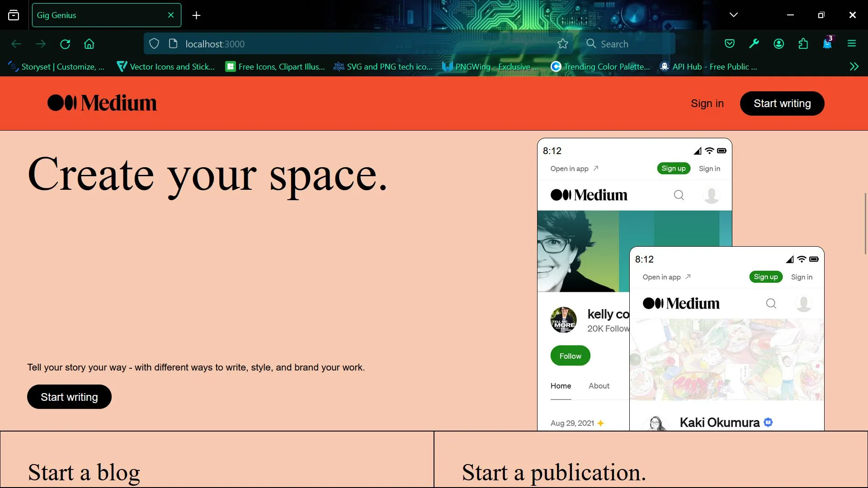Go to the browser Home page icon
The width and height of the screenshot is (868, 488).
(x=89, y=44)
